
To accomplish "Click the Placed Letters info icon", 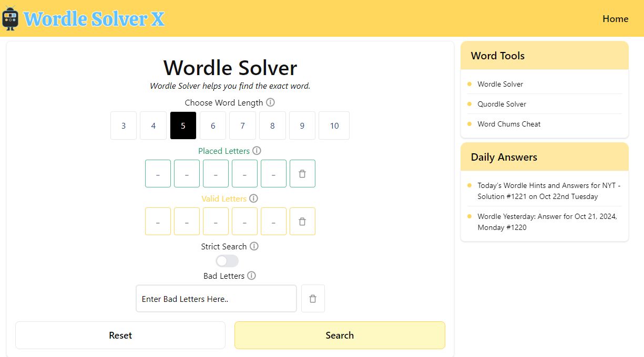I will click(x=257, y=151).
